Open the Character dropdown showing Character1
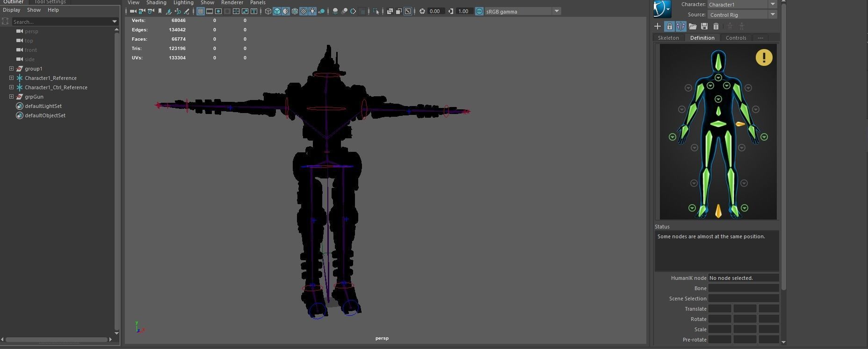868x349 pixels. coord(742,4)
